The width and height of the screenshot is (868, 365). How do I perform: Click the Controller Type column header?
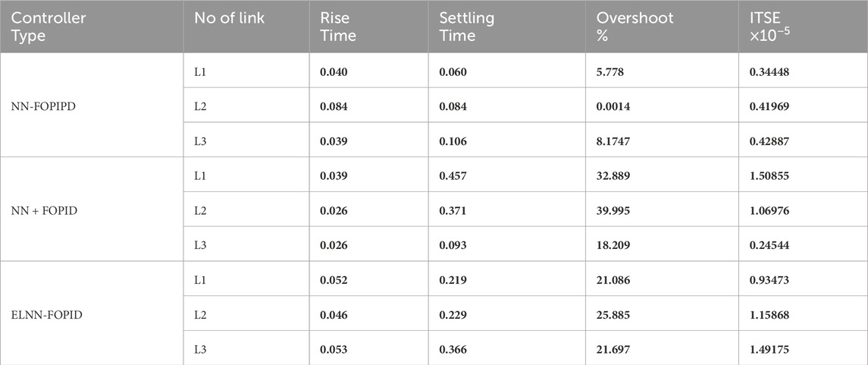(x=49, y=27)
